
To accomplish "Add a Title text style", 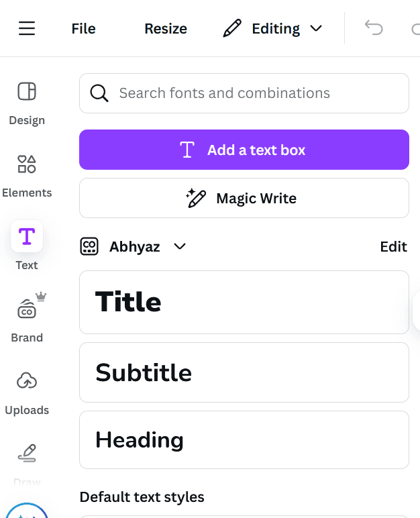I will click(244, 302).
